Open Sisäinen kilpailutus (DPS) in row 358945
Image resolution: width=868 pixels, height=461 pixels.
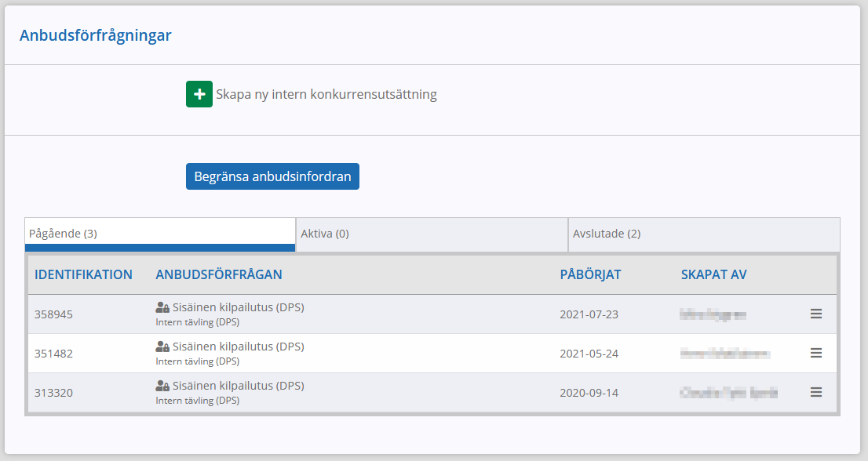pyautogui.click(x=238, y=307)
